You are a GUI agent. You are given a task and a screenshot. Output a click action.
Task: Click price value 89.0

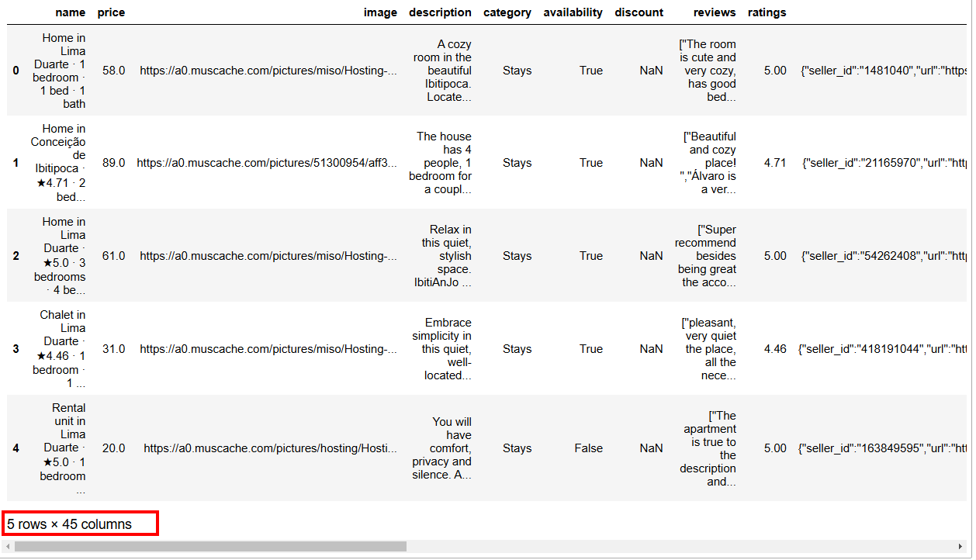click(113, 163)
